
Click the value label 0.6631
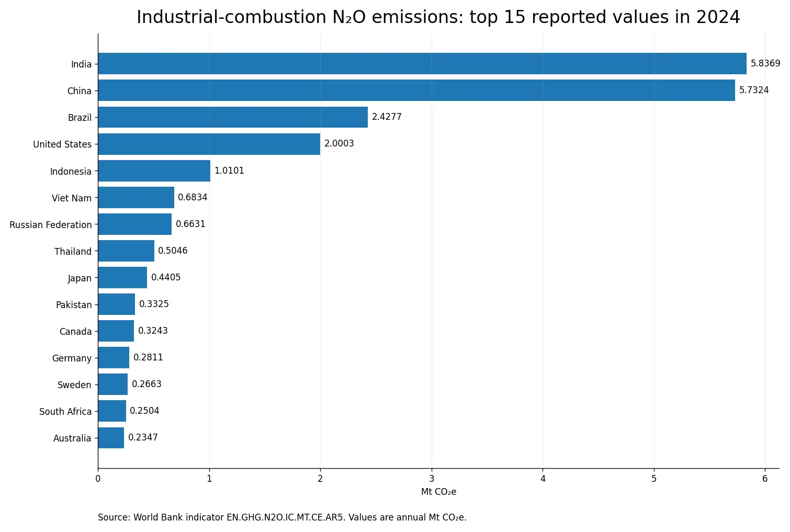tap(190, 224)
